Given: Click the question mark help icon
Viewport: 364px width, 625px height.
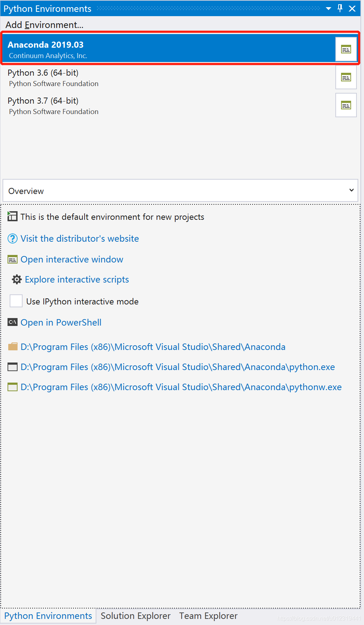Looking at the screenshot, I should 12,238.
